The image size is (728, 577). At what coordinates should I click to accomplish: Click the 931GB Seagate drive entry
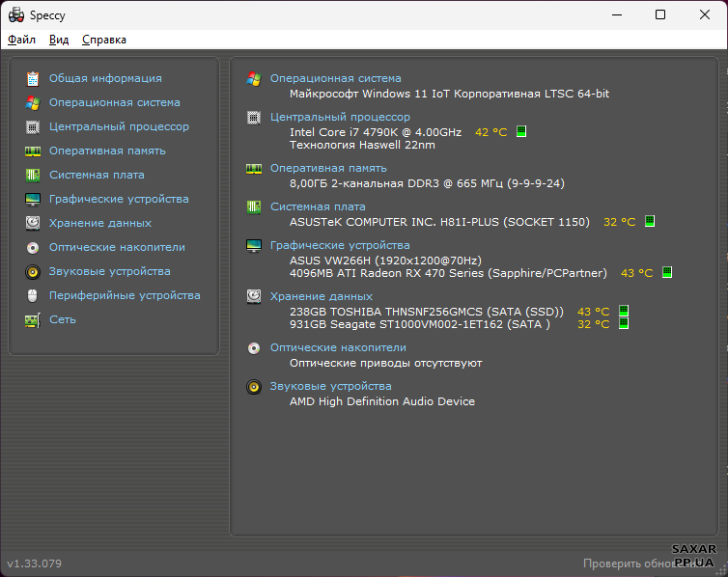click(420, 324)
